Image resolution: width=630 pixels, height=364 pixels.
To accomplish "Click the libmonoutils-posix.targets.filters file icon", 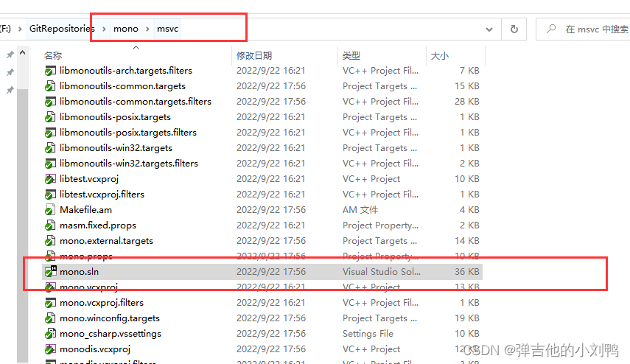I will (50, 133).
